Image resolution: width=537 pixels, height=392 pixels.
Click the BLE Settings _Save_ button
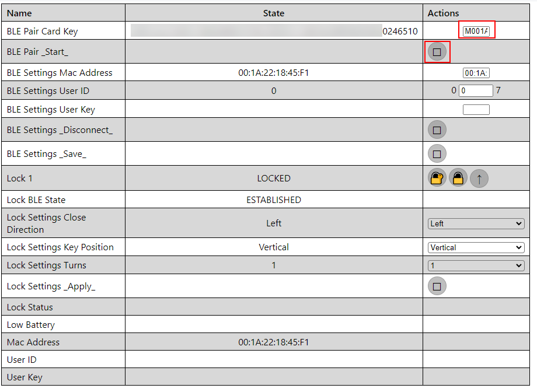point(437,154)
